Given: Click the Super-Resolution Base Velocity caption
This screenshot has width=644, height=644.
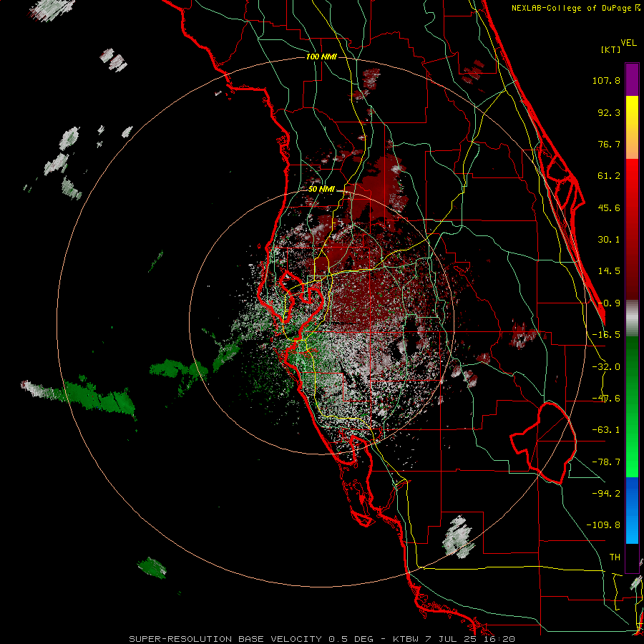Looking at the screenshot, I should click(x=321, y=639).
